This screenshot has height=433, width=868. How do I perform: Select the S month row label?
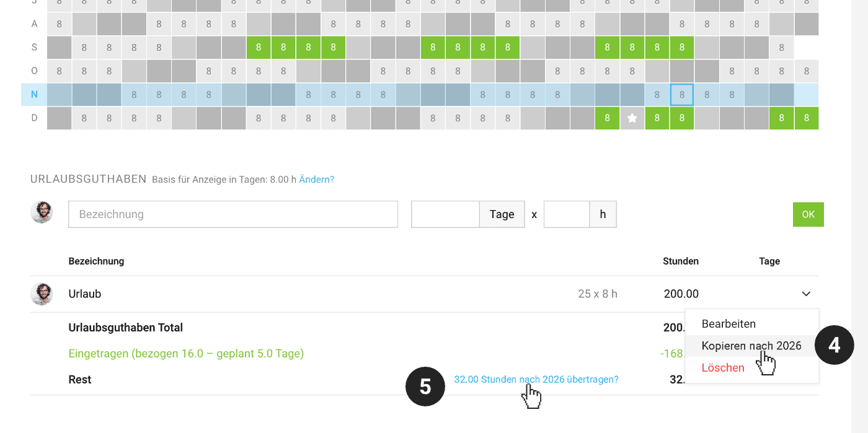pyautogui.click(x=34, y=48)
